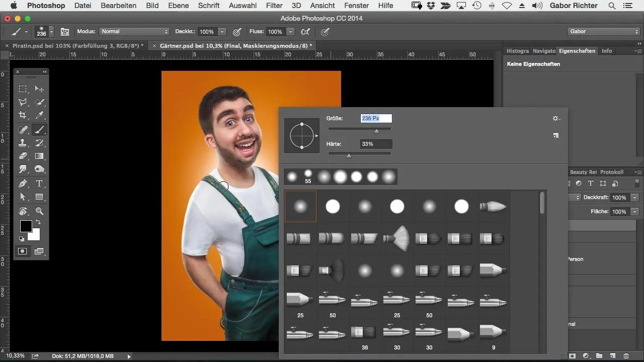The height and width of the screenshot is (362, 644).
Task: Select the History Brush tool
Action: (x=39, y=143)
